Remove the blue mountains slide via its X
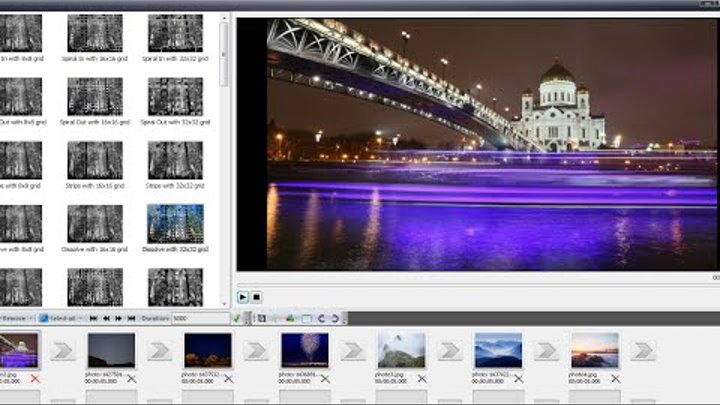Image resolution: width=720 pixels, height=405 pixels. pos(518,379)
